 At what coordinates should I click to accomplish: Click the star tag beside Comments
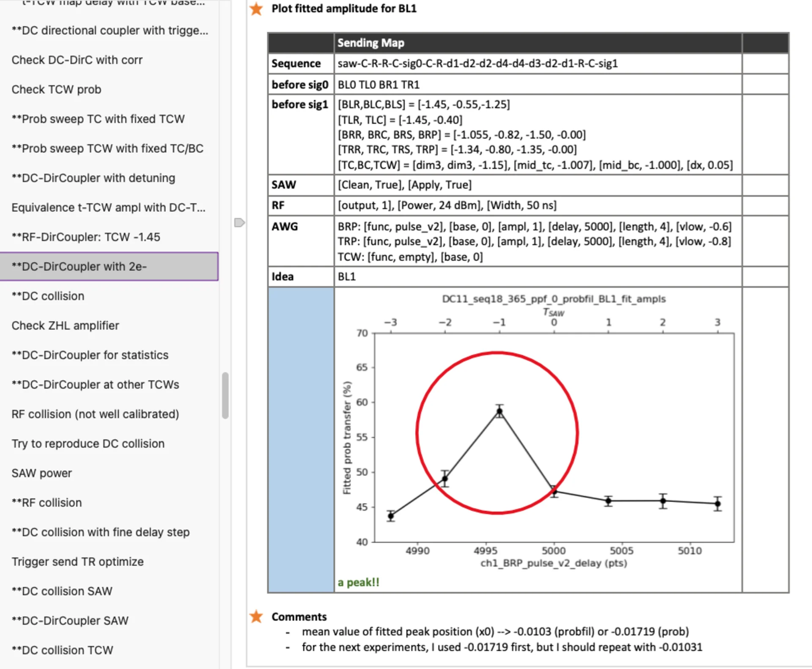256,617
